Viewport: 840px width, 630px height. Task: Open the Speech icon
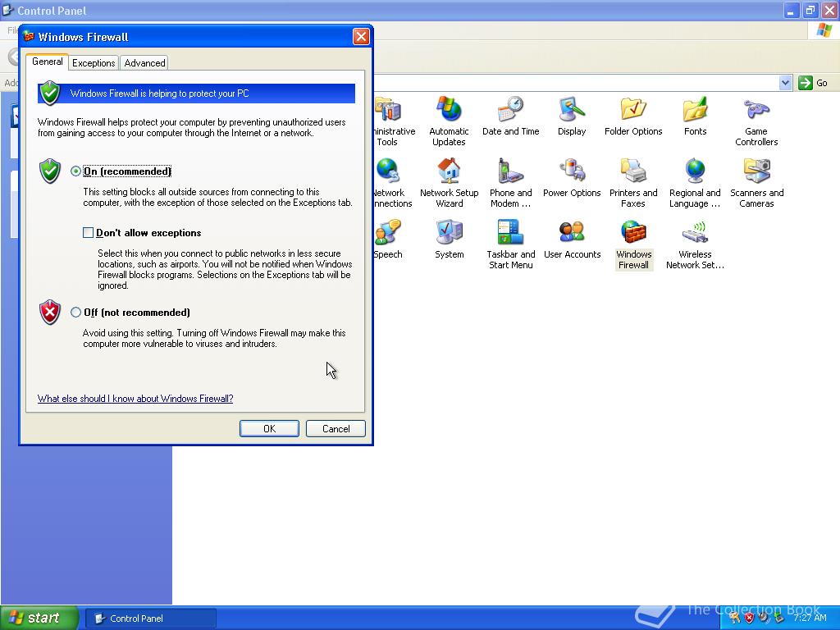click(x=388, y=240)
